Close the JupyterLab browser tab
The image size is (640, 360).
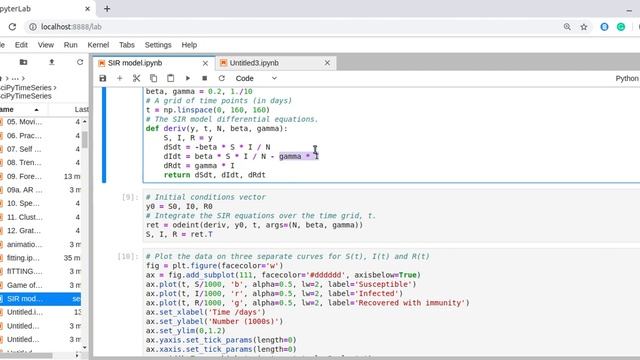coord(87,9)
